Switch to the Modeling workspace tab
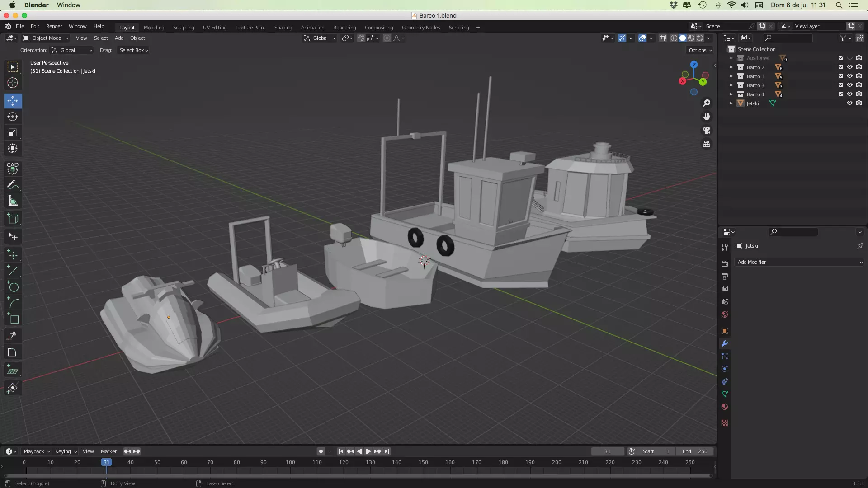The width and height of the screenshot is (868, 488). pyautogui.click(x=154, y=28)
